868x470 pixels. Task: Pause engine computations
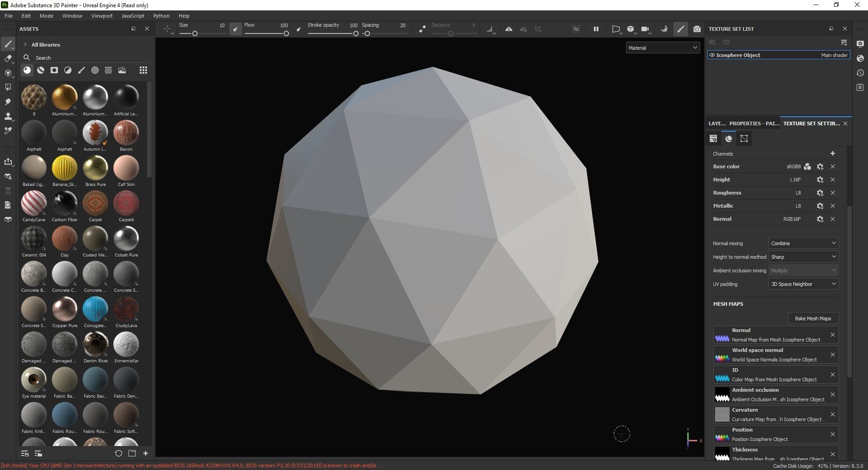(x=596, y=29)
